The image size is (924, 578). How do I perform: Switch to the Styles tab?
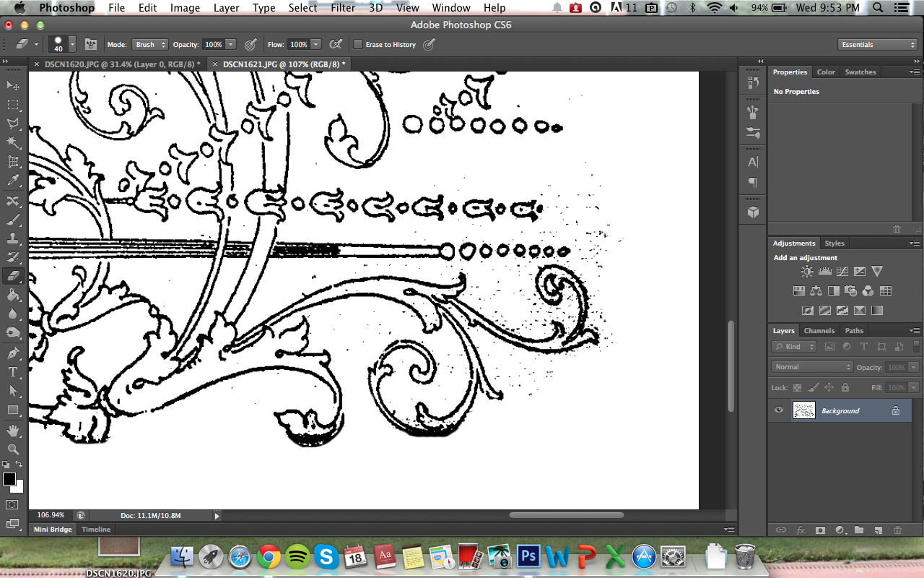click(x=834, y=243)
